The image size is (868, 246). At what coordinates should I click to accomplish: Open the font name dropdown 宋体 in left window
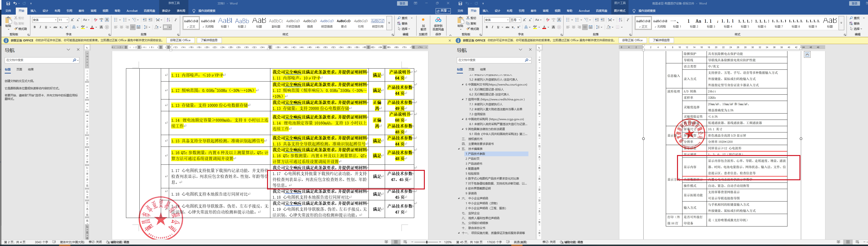point(56,20)
